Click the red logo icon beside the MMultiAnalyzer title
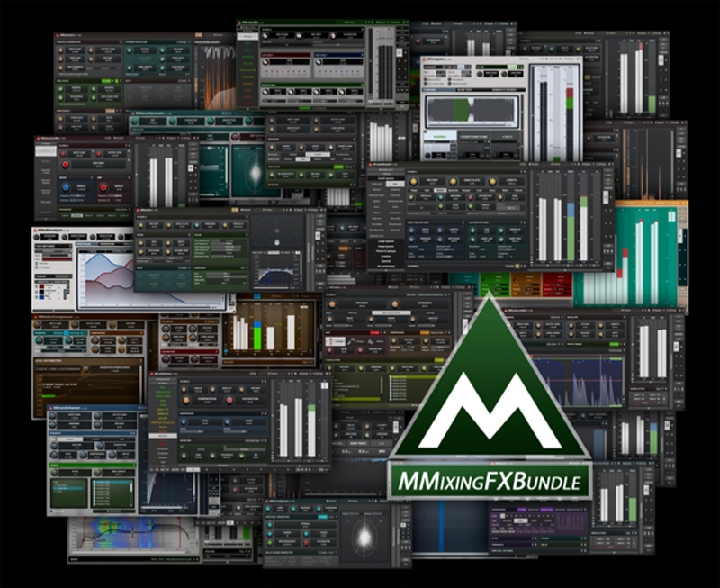Image resolution: width=720 pixels, height=588 pixels. click(35, 230)
